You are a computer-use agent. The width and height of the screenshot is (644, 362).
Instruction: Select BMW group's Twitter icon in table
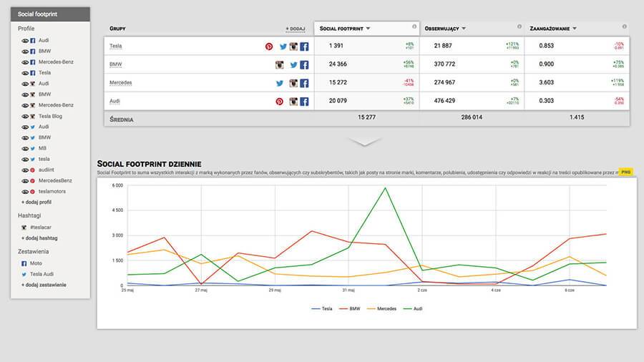[x=293, y=64]
